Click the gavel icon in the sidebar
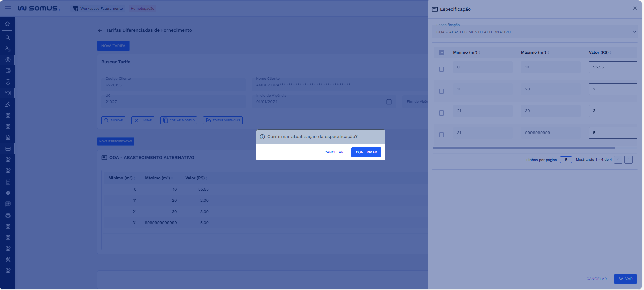 tap(8, 104)
